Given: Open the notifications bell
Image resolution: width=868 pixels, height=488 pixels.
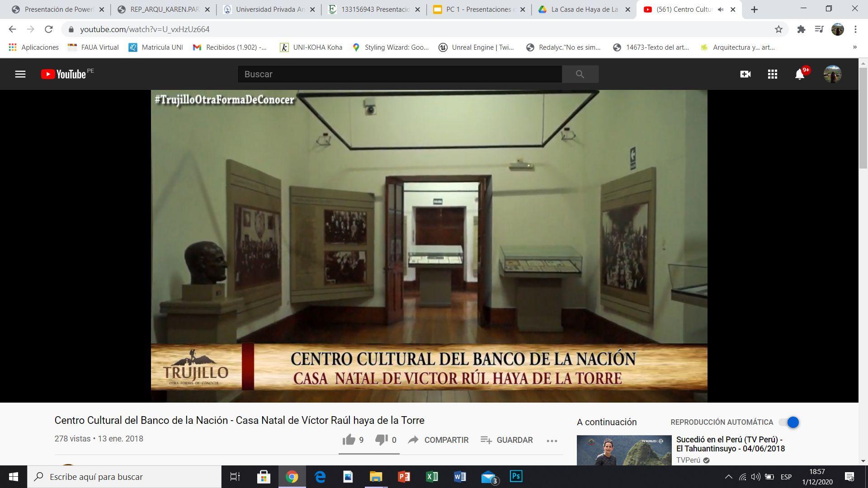Looking at the screenshot, I should click(x=800, y=74).
